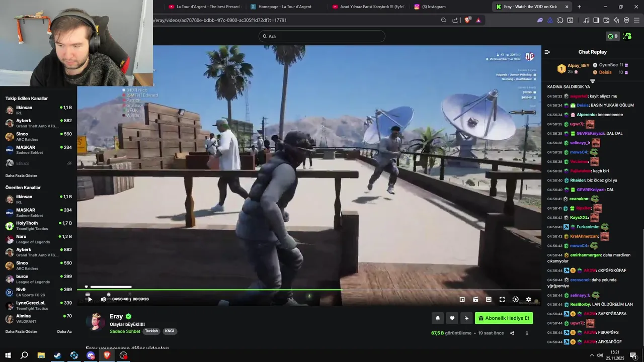644x362 pixels.
Task: Click the Brave VPN shield icon
Action: pyautogui.click(x=626, y=20)
